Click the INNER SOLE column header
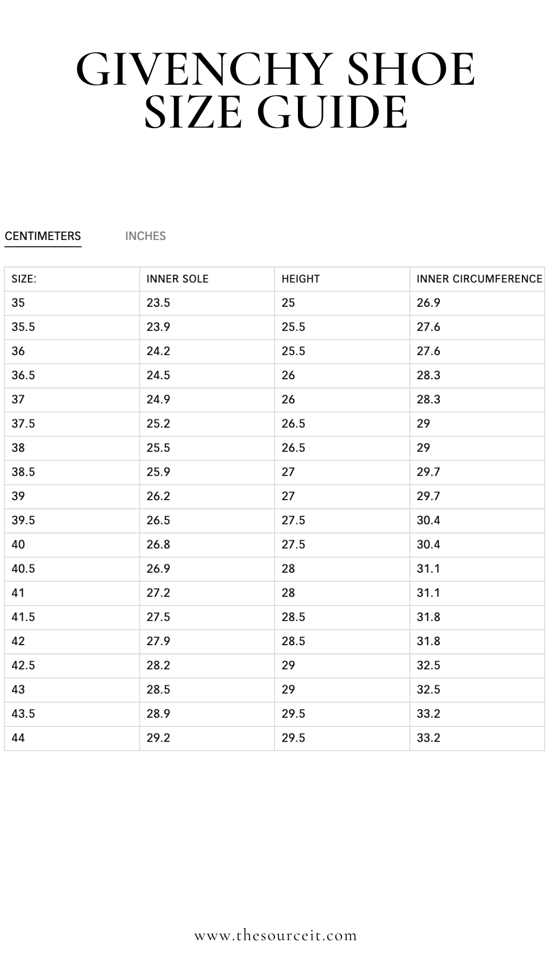This screenshot has width=551, height=980. tap(207, 279)
